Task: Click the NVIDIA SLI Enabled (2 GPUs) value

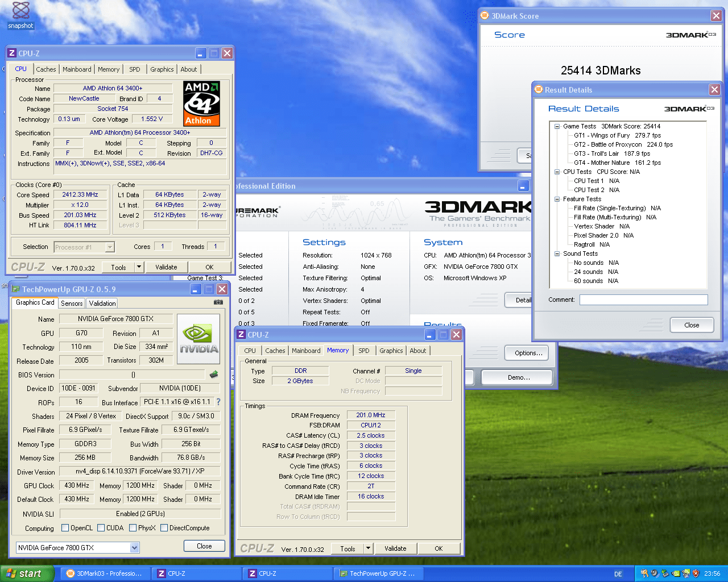Action: (140, 513)
